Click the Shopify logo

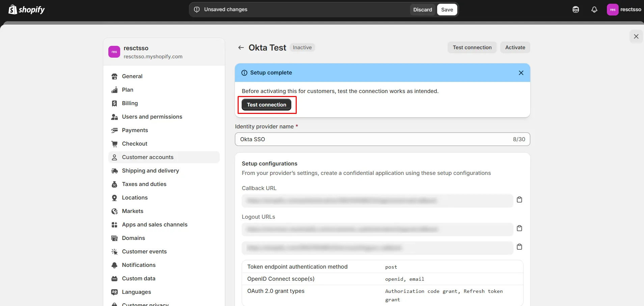(27, 9)
